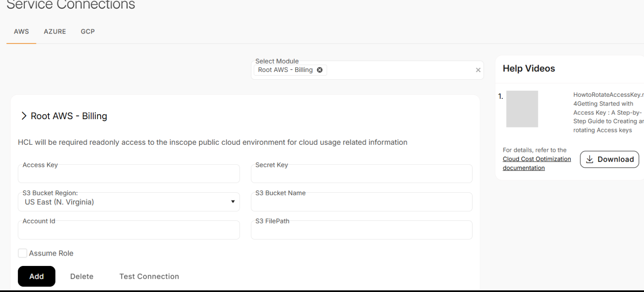Screen dimensions: 644x292
Task: Enable the Assume Role checkbox
Action: (23, 253)
